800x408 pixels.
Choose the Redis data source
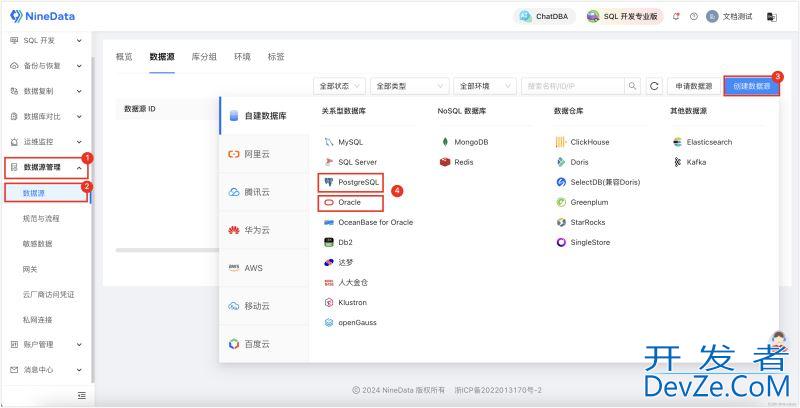(457, 162)
